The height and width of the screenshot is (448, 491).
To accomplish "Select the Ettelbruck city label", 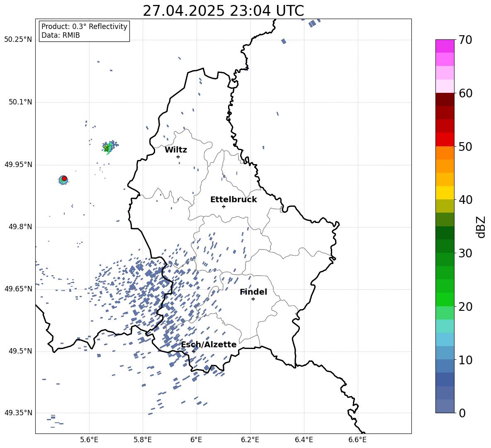I will click(x=233, y=200).
